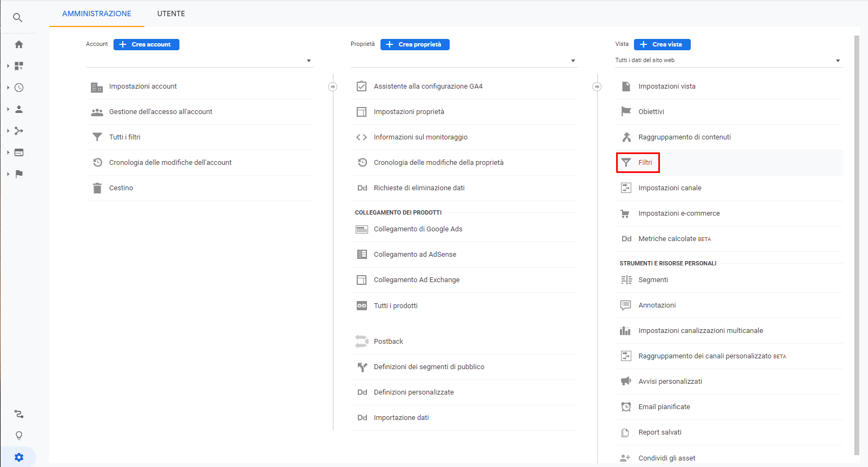Click flag icon beside Obiettivi
The width and height of the screenshot is (868, 467).
(626, 112)
